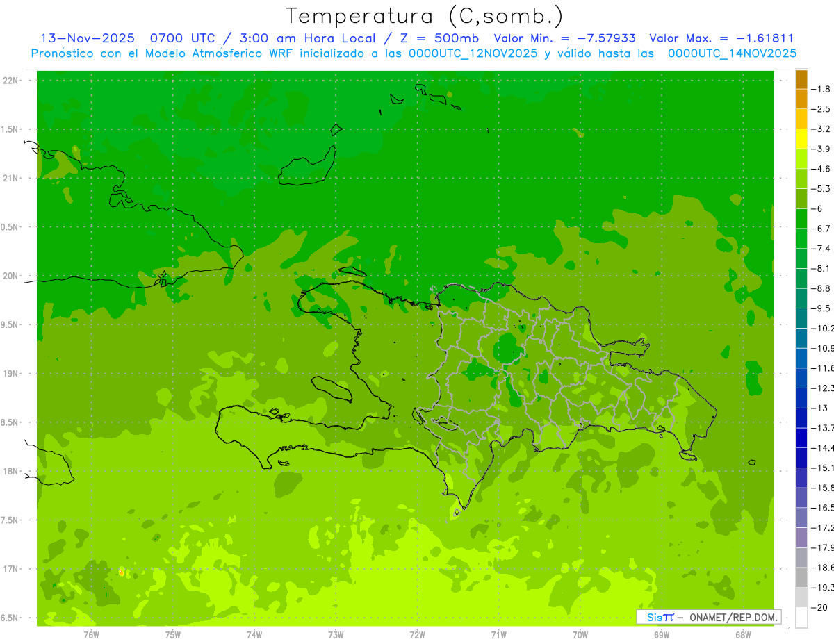The image size is (834, 644).
Task: Click the "20N" latitude label
Action: 12,276
